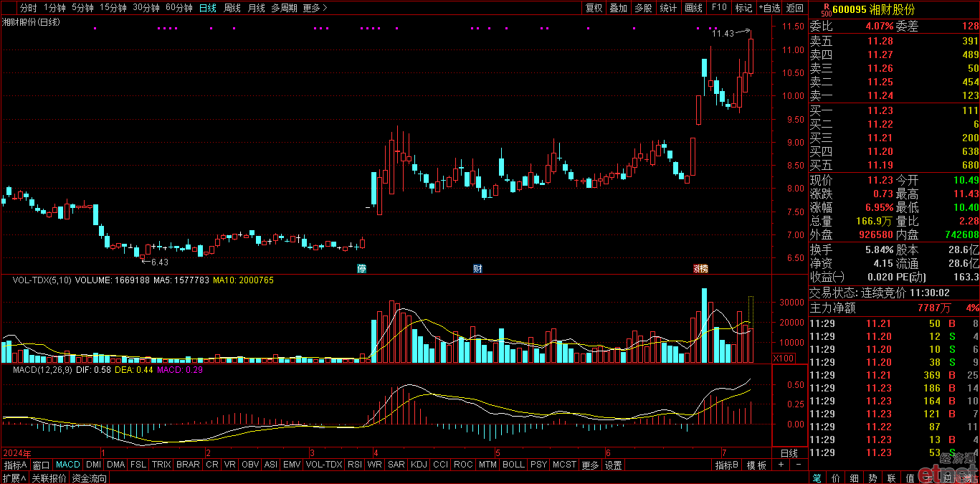Image resolution: width=980 pixels, height=484 pixels.
Task: Select the 15分钟 period tab
Action: pos(113,8)
